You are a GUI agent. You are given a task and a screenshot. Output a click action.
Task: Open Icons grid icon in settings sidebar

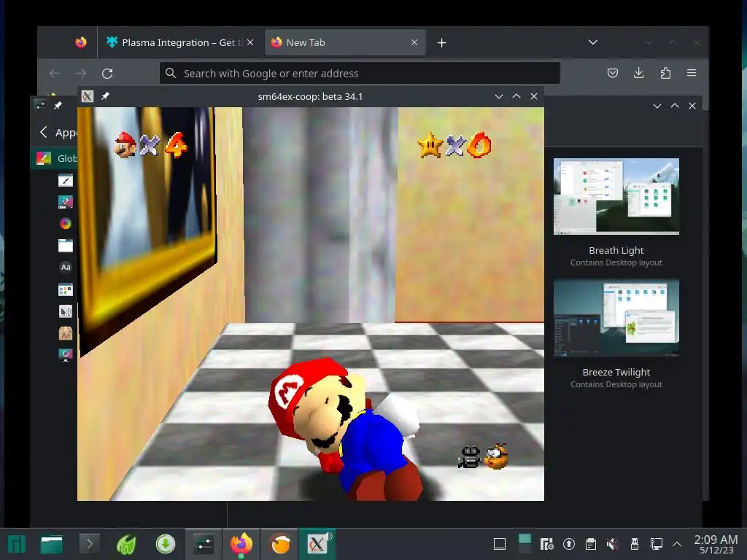65,289
